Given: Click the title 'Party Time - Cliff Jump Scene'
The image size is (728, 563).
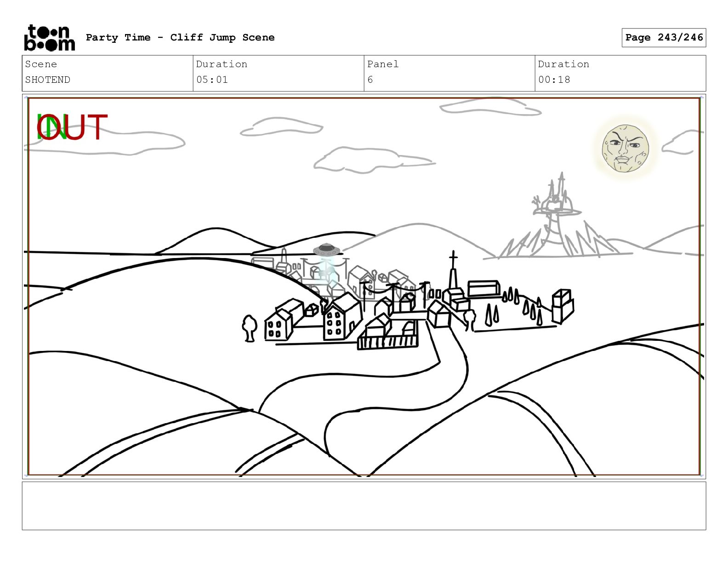Looking at the screenshot, I should point(180,37).
